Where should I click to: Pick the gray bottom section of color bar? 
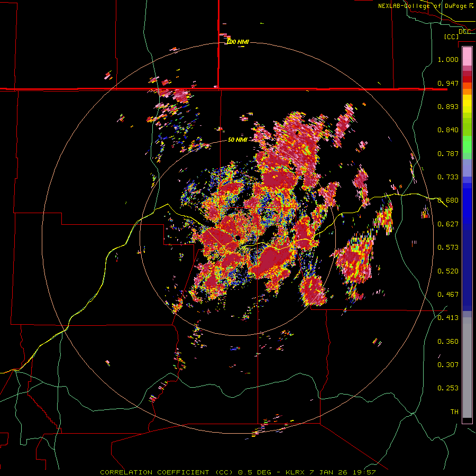tap(467, 368)
